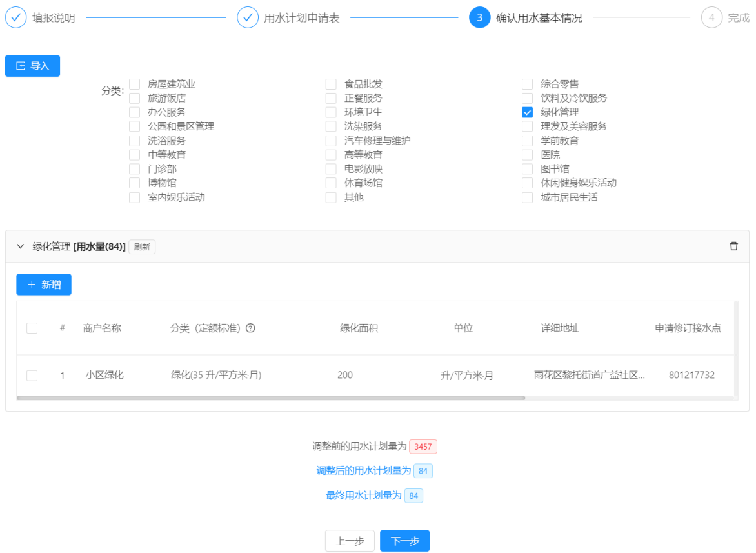Screen dimensions: 756x553
Task: Click the checkmark circle for 用水计划申请表 step
Action: 248,18
